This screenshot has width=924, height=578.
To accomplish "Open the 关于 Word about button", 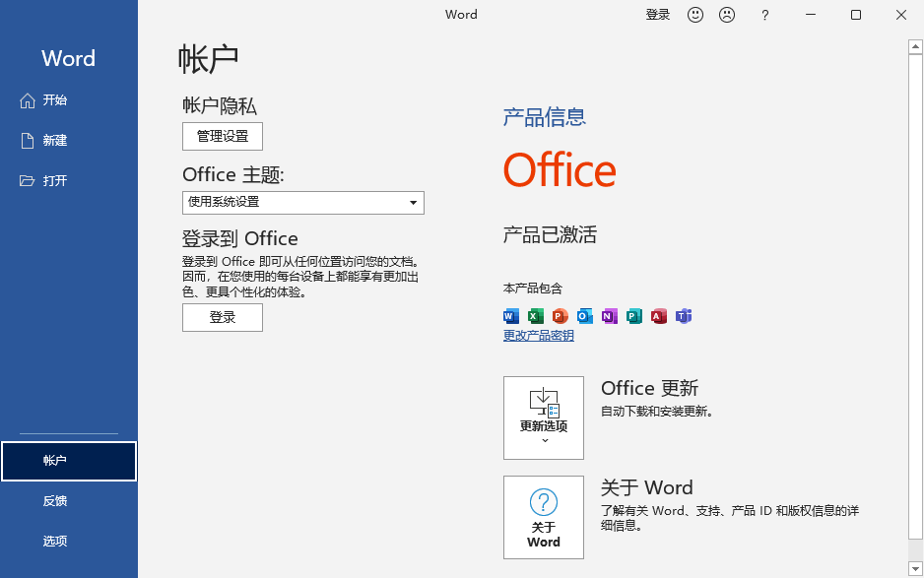I will [544, 517].
